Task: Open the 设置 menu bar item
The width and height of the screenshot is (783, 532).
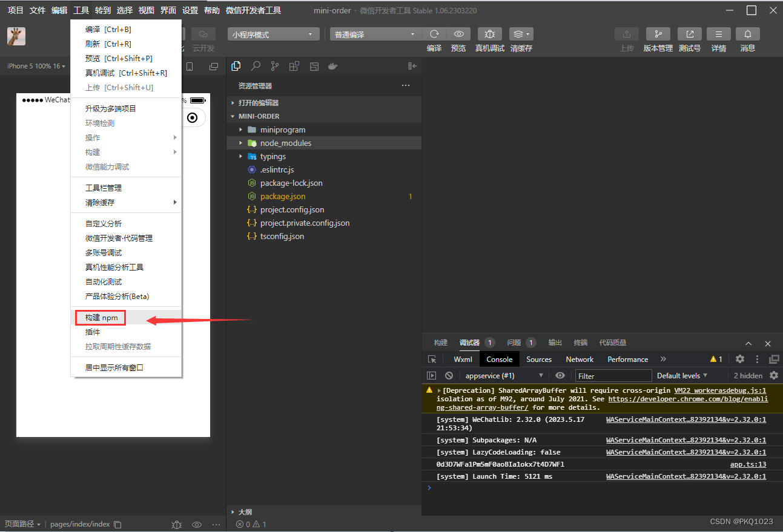Action: 190,10
